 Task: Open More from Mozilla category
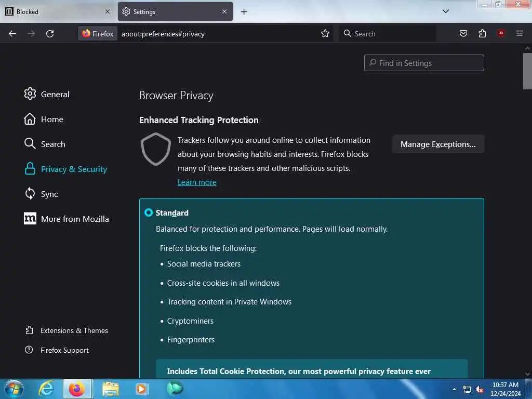click(x=66, y=219)
